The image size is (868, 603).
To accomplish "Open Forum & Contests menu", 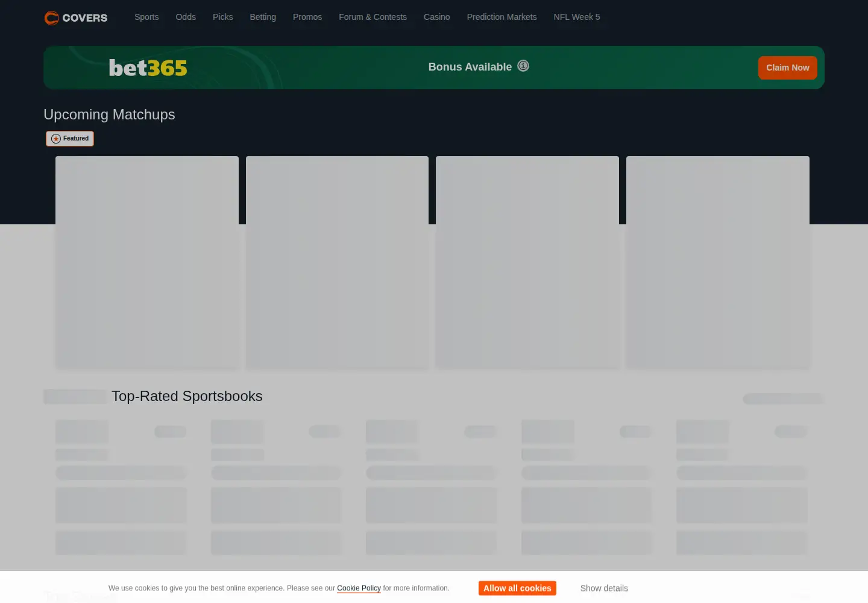I will point(373,17).
